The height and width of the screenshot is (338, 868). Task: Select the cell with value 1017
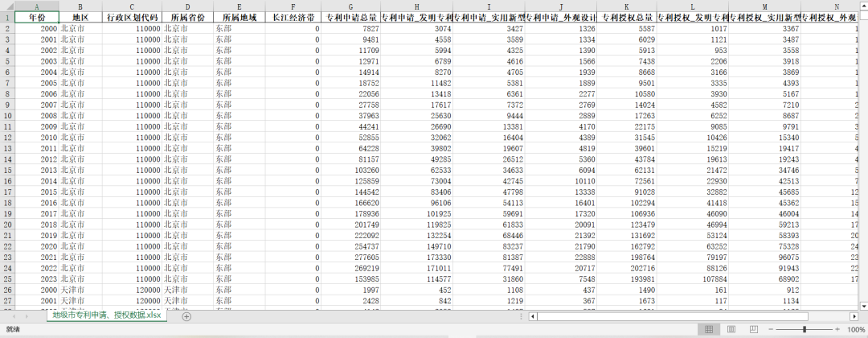pyautogui.click(x=693, y=28)
